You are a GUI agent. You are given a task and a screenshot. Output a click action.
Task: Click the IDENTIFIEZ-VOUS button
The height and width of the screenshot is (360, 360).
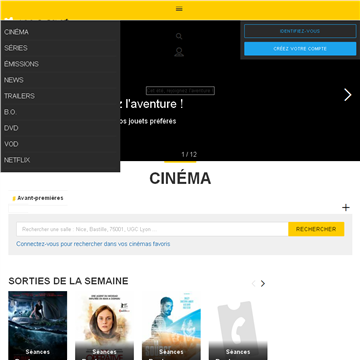click(300, 31)
